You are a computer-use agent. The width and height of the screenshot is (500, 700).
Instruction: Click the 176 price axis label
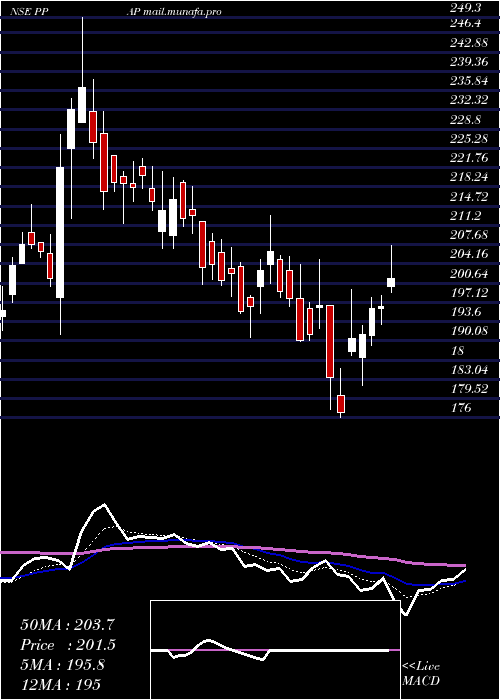(x=461, y=408)
